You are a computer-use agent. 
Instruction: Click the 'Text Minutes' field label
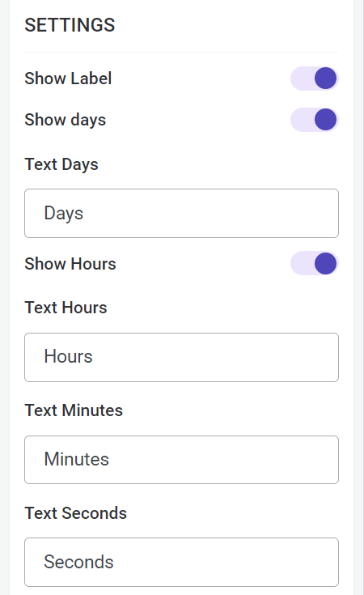click(74, 410)
